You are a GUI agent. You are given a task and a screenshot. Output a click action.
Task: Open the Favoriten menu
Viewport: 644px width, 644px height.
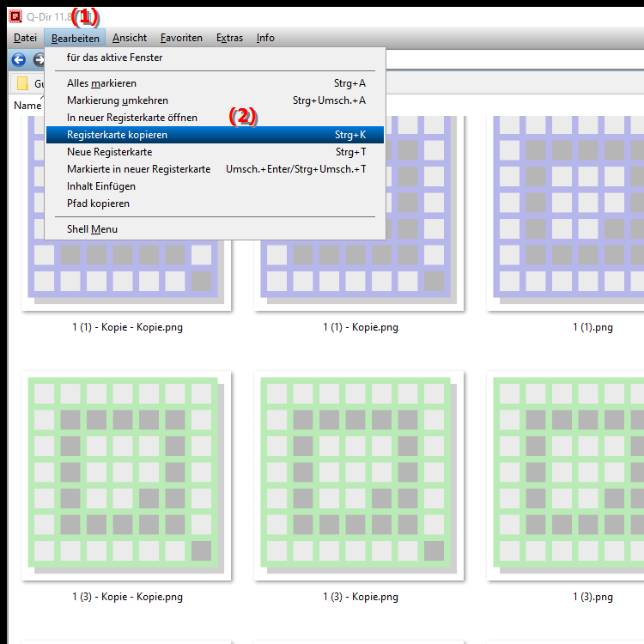181,38
